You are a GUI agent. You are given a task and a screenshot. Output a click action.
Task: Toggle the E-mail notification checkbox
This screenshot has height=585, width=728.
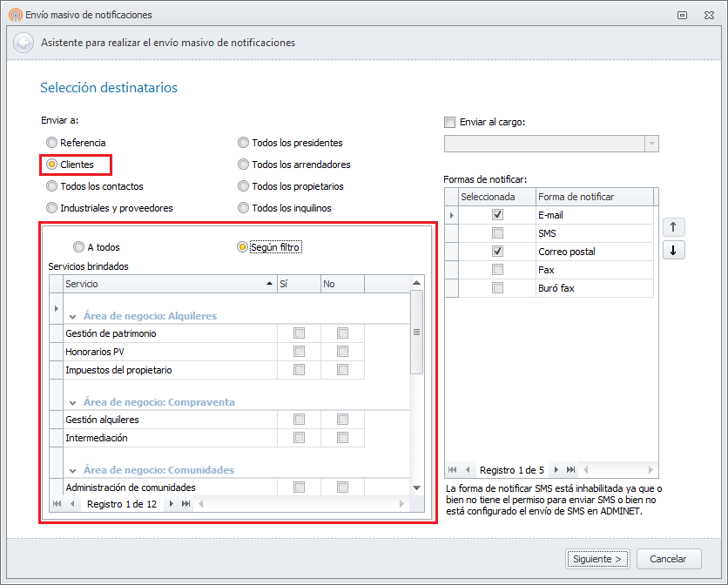coord(497,215)
